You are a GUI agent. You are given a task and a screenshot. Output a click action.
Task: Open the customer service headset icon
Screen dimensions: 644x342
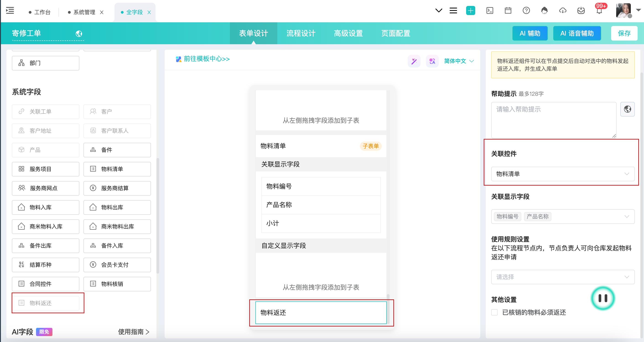tap(544, 11)
